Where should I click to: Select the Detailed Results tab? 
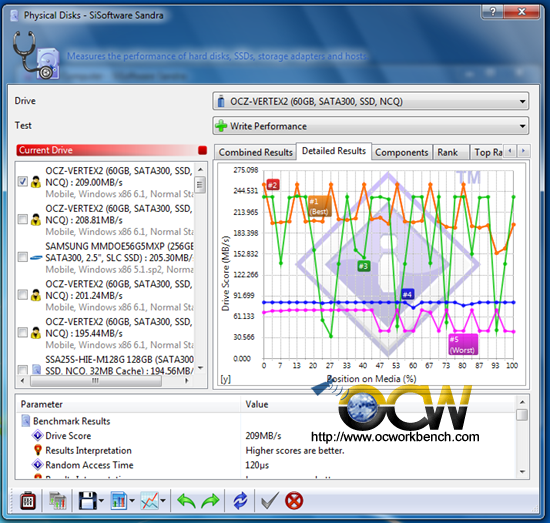tap(334, 151)
